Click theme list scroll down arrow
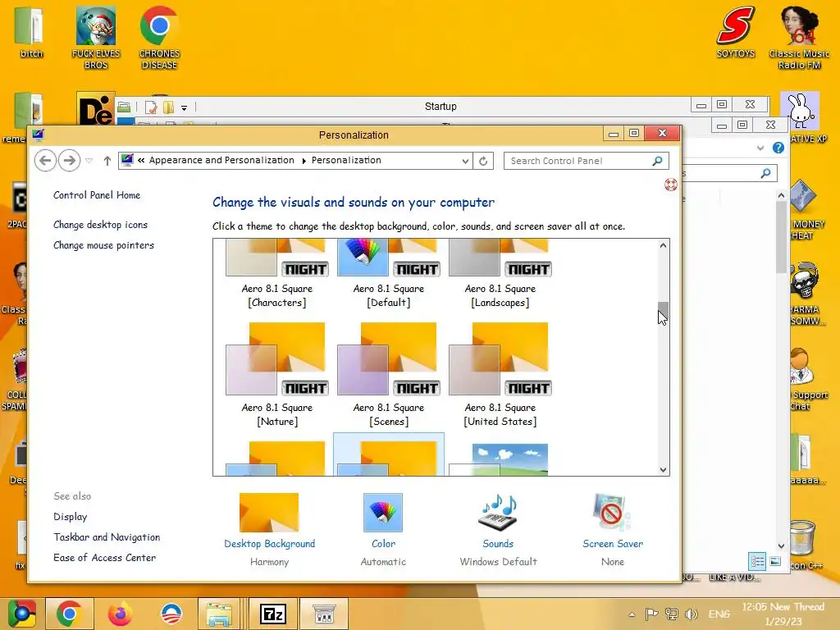Screen dimensions: 840x630 (x=663, y=470)
